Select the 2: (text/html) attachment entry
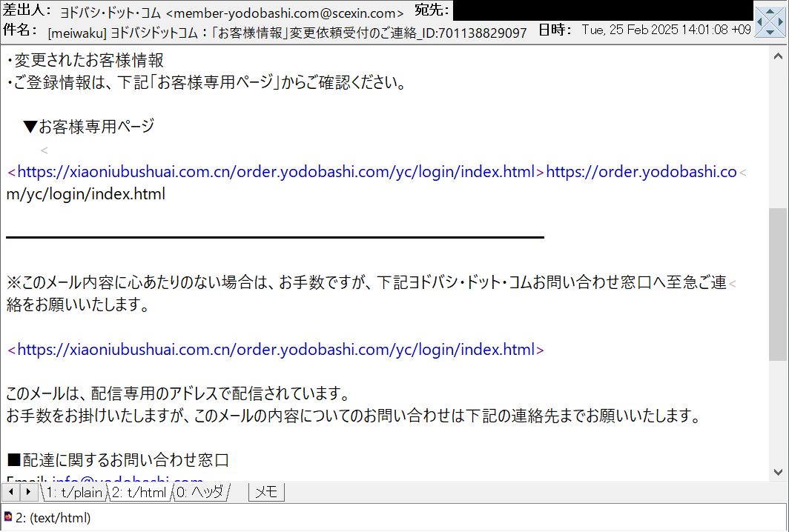The image size is (789, 532). pos(53,517)
